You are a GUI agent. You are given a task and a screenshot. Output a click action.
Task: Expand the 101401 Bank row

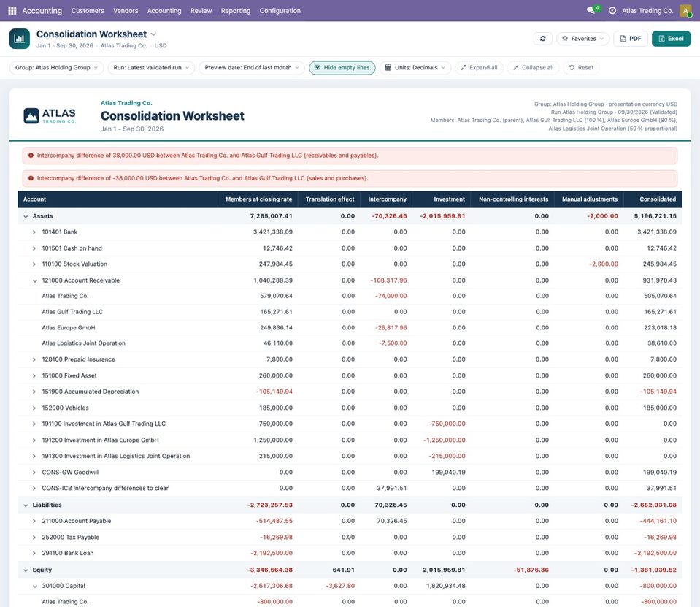tap(34, 232)
